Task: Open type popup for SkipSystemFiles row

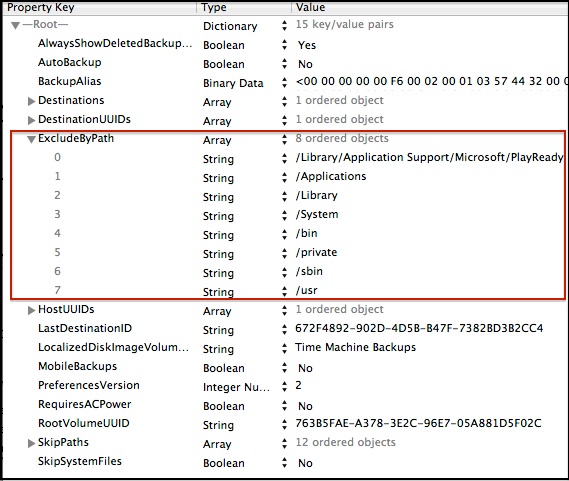Action: (284, 462)
